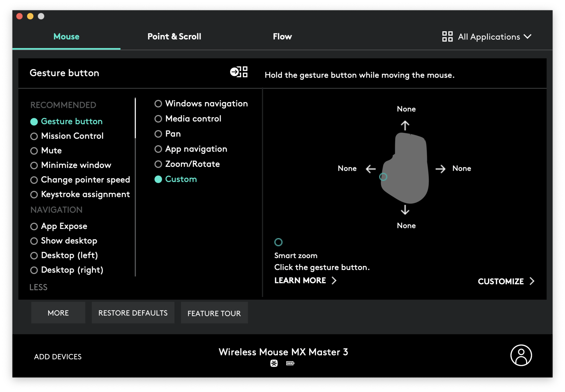Collapse the list with LESS
This screenshot has width=565, height=392.
(x=39, y=287)
